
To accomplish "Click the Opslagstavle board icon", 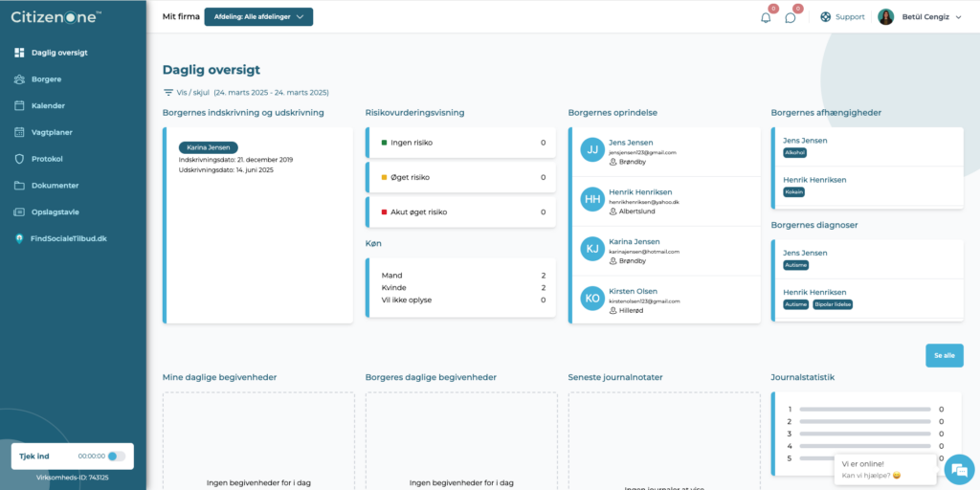I will tap(19, 212).
